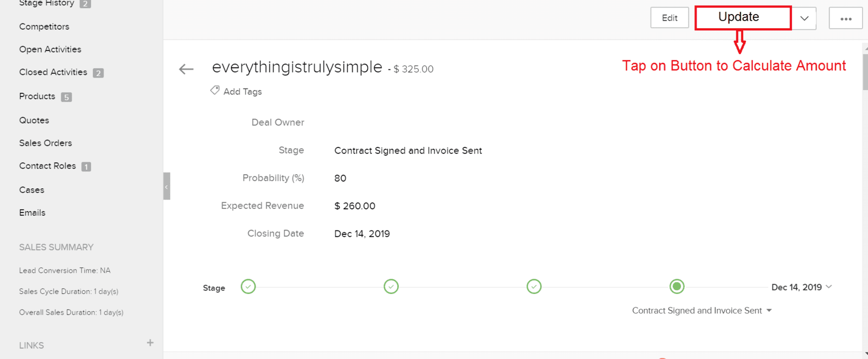
Task: Click the Add Tags link
Action: pos(242,92)
